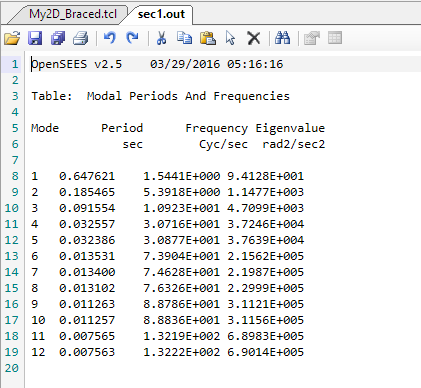Click eigenvalue 3.1156E+005

266,320
